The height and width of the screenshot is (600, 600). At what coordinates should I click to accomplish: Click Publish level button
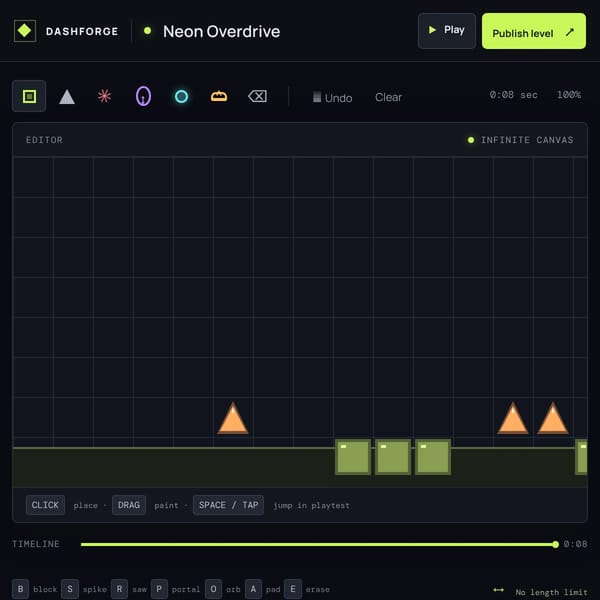pos(533,31)
